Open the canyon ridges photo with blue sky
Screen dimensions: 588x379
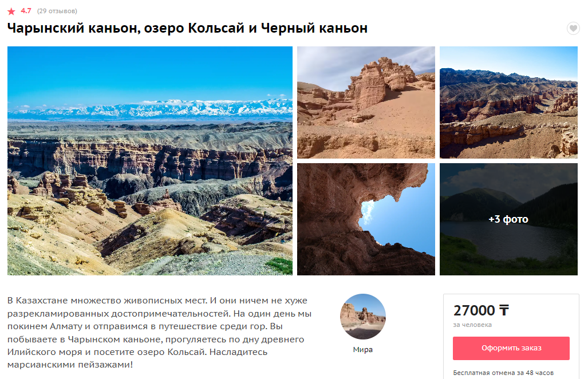click(508, 102)
